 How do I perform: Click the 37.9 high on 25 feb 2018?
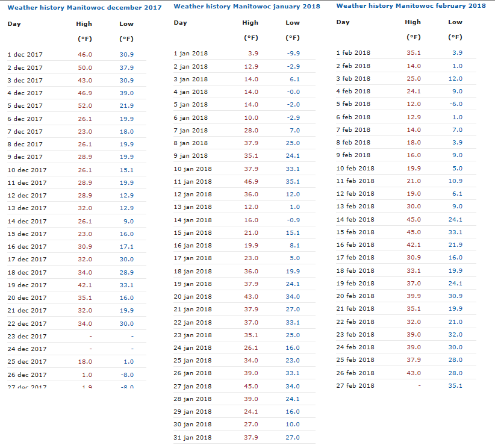coord(414,359)
